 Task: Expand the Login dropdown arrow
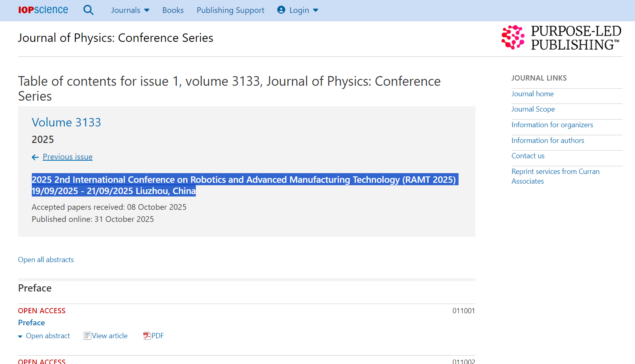point(315,10)
